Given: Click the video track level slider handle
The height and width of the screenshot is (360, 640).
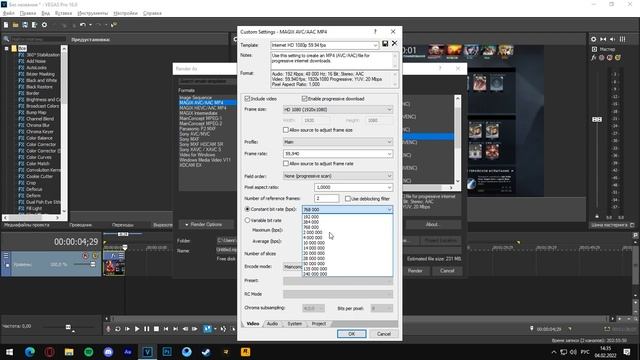Looking at the screenshot, I should (93, 264).
